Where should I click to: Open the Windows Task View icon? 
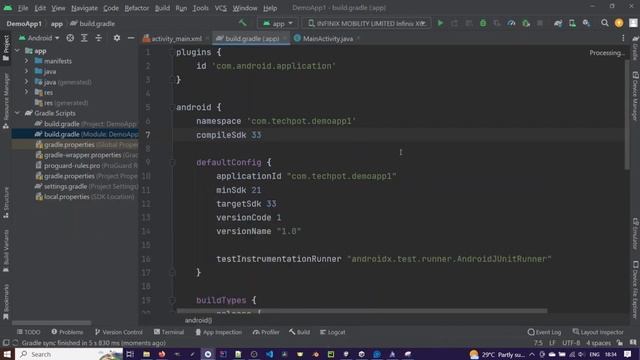pyautogui.click(x=130, y=354)
